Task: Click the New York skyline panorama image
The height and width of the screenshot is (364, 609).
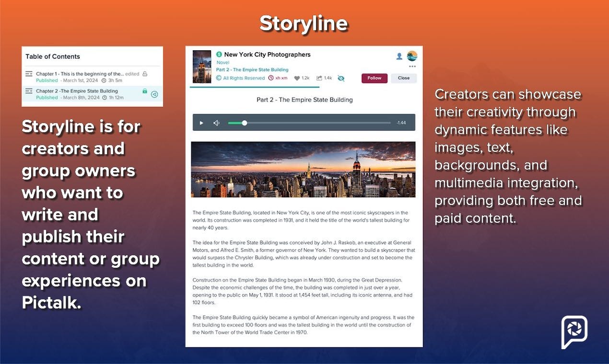Action: (x=303, y=169)
